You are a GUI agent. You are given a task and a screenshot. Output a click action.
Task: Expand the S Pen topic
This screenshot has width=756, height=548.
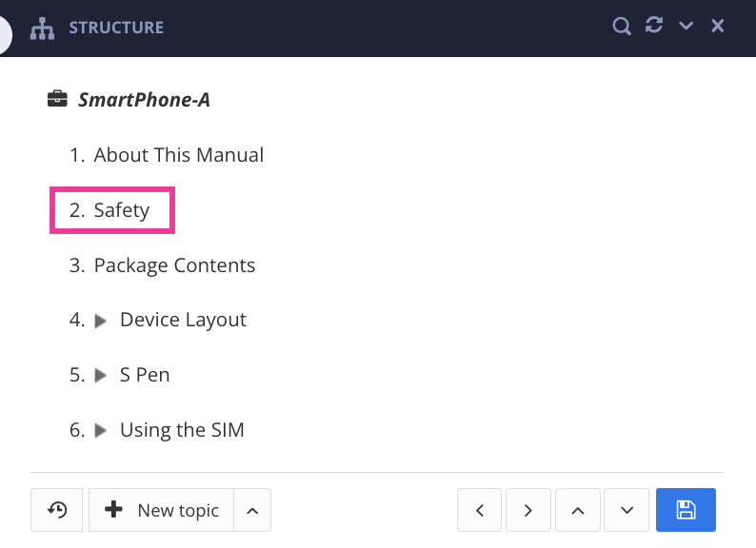(102, 376)
